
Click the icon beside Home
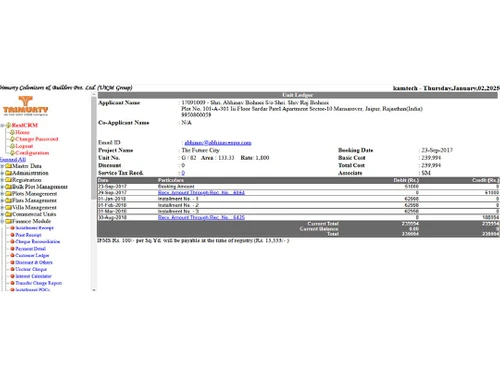pos(12,132)
